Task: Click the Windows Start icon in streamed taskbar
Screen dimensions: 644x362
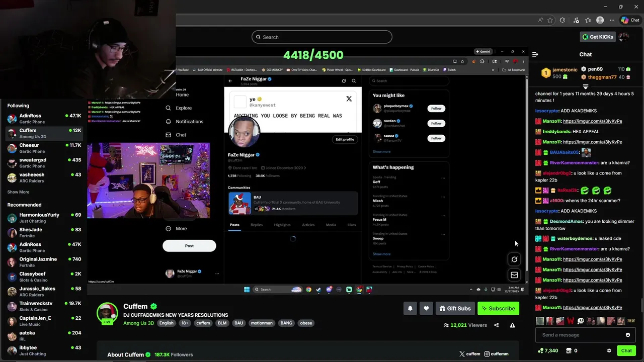Action: (247, 290)
